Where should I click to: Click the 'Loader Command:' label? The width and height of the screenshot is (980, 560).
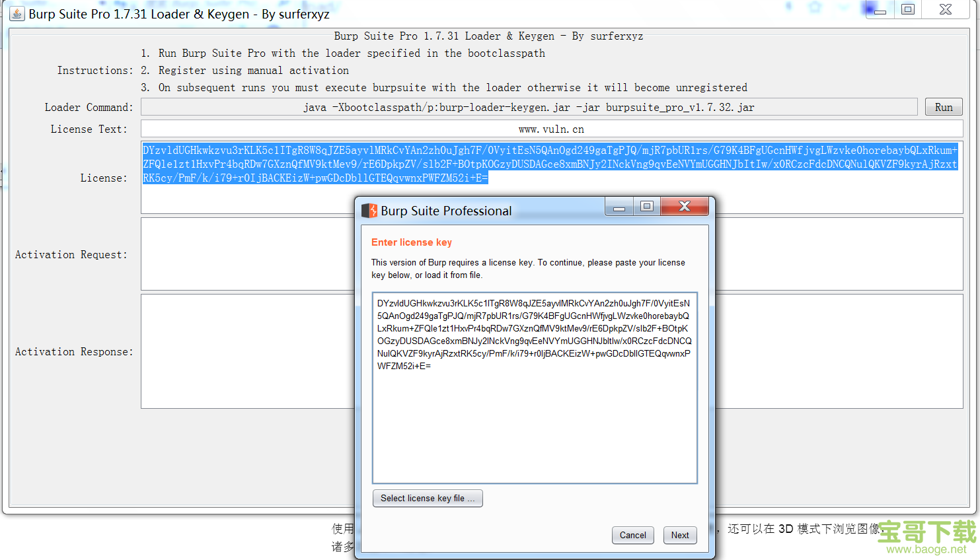coord(89,107)
